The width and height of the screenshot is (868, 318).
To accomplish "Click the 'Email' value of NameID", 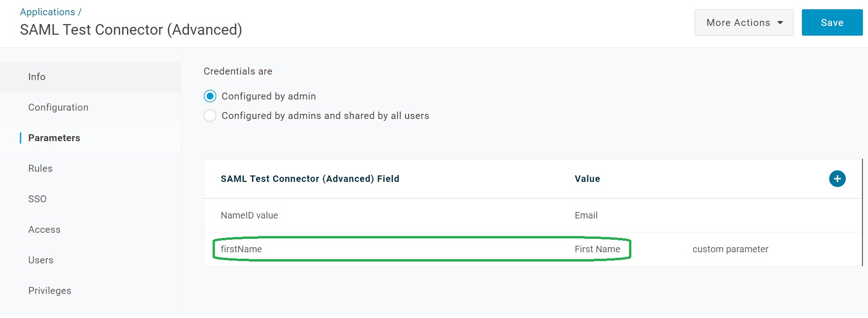I will coord(586,215).
